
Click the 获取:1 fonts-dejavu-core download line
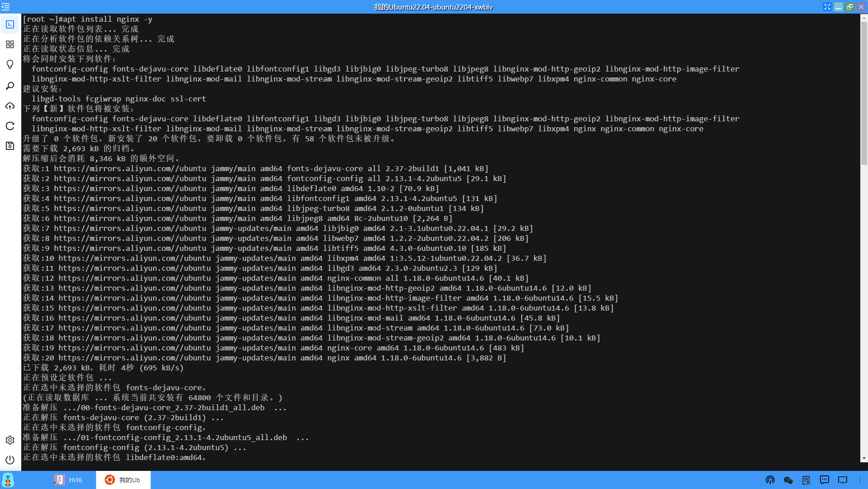coord(256,168)
